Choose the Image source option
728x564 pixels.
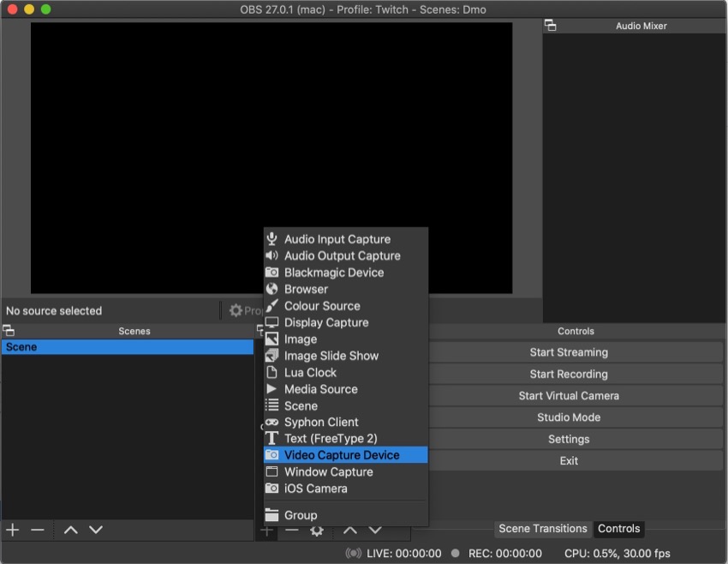(x=345, y=339)
